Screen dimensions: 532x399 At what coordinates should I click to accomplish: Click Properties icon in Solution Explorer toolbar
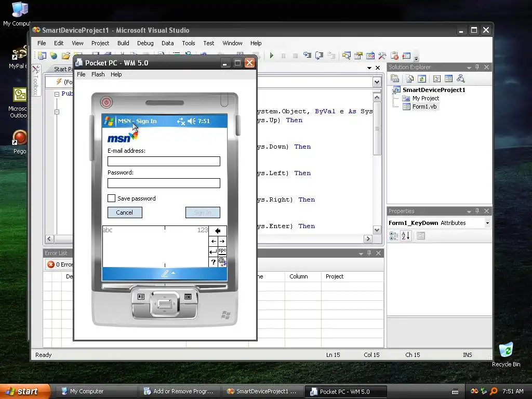(x=395, y=79)
